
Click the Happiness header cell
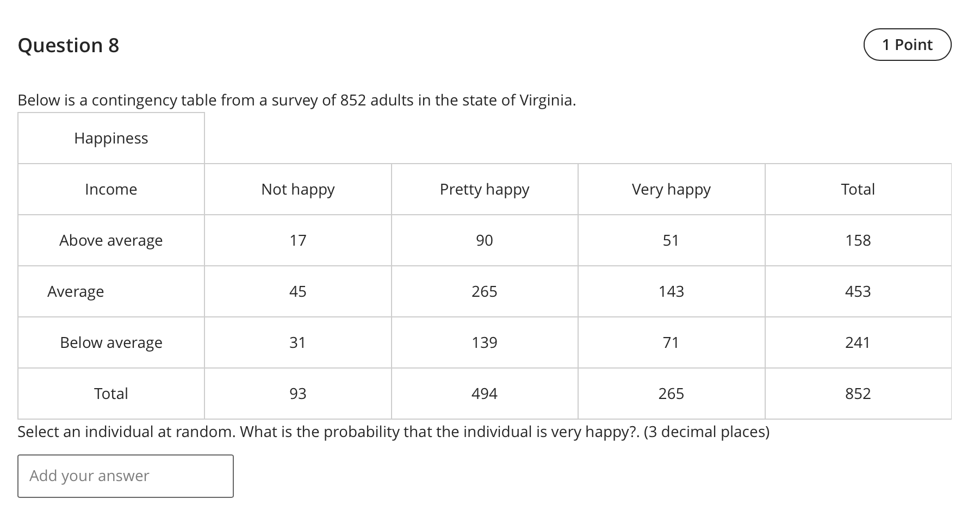(x=110, y=138)
